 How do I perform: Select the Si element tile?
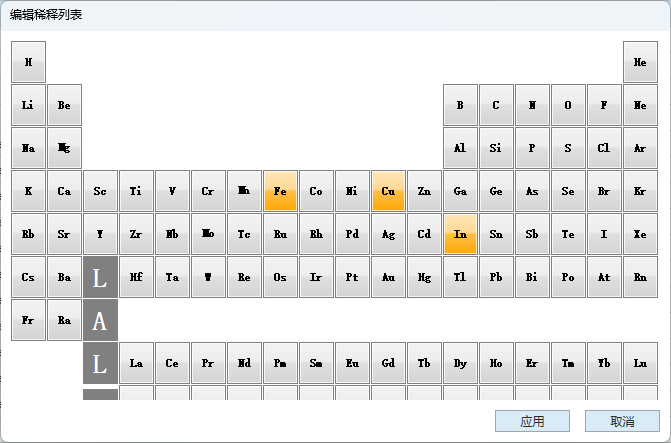[x=496, y=148]
